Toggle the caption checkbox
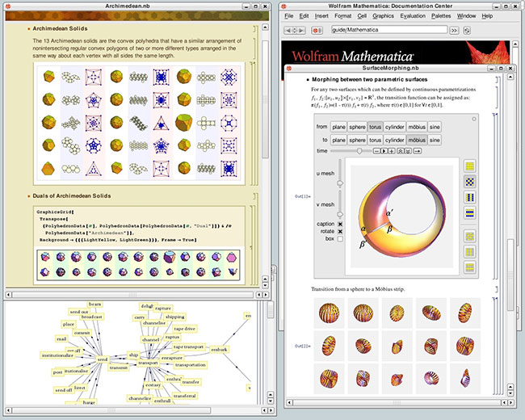The width and height of the screenshot is (525, 420). point(340,222)
